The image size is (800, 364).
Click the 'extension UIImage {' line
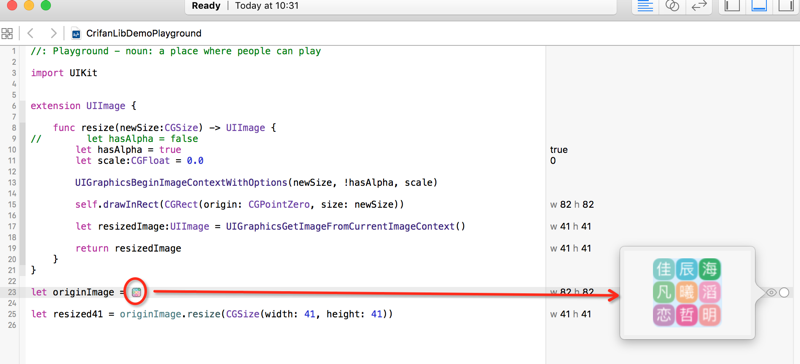tap(84, 106)
